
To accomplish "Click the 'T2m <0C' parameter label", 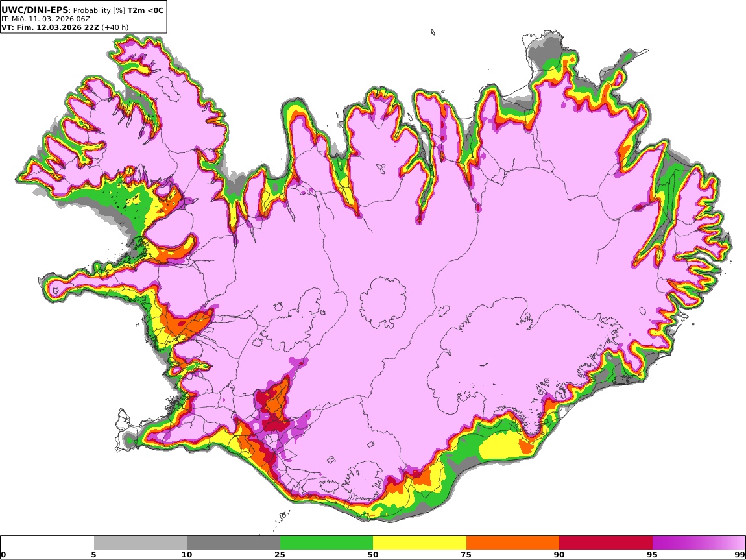I will point(145,10).
